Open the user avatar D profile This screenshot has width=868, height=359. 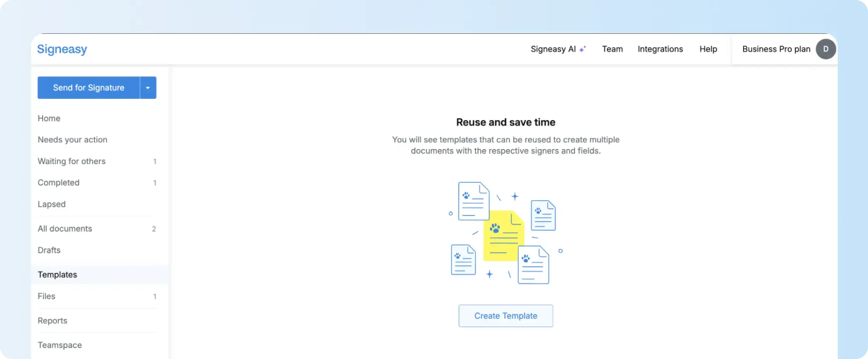click(826, 49)
